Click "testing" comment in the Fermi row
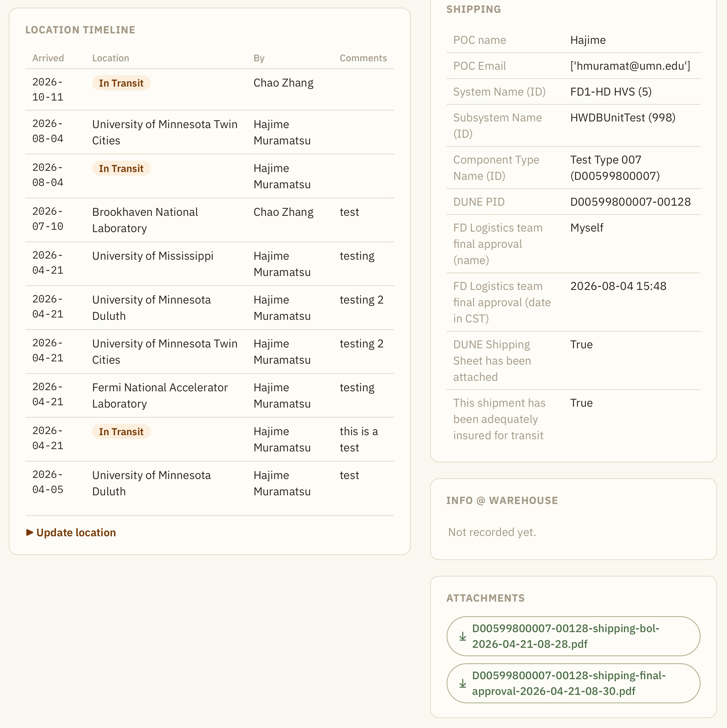This screenshot has height=728, width=727. (x=357, y=387)
